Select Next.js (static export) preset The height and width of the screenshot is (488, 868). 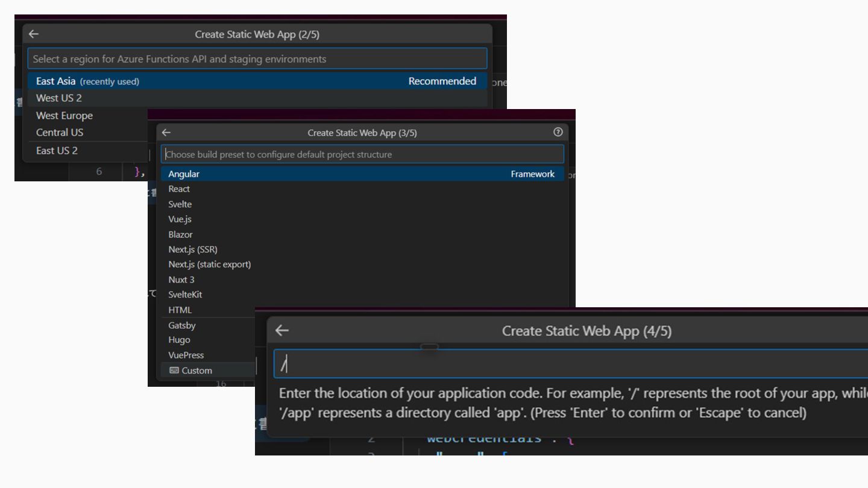click(x=362, y=264)
